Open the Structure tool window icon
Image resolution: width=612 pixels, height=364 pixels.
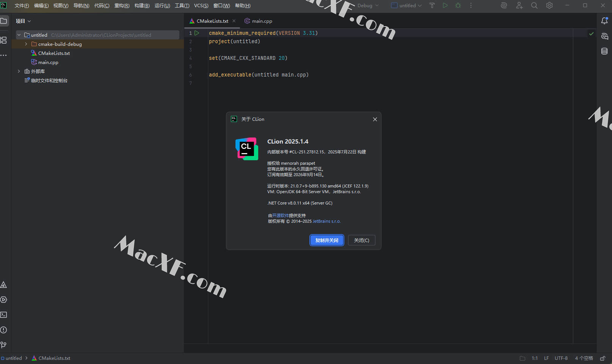pyautogui.click(x=4, y=40)
